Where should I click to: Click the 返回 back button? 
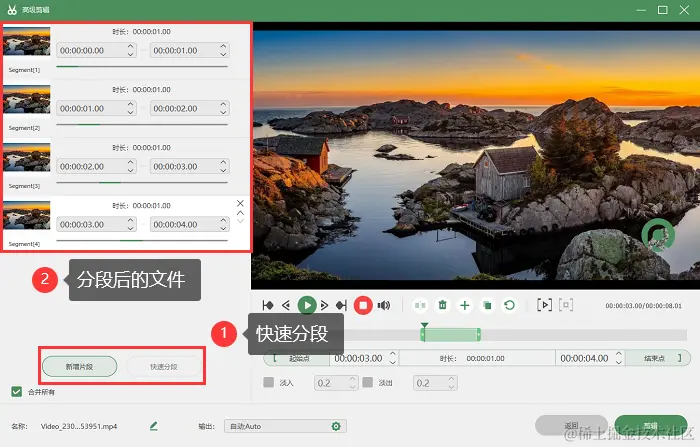571,426
